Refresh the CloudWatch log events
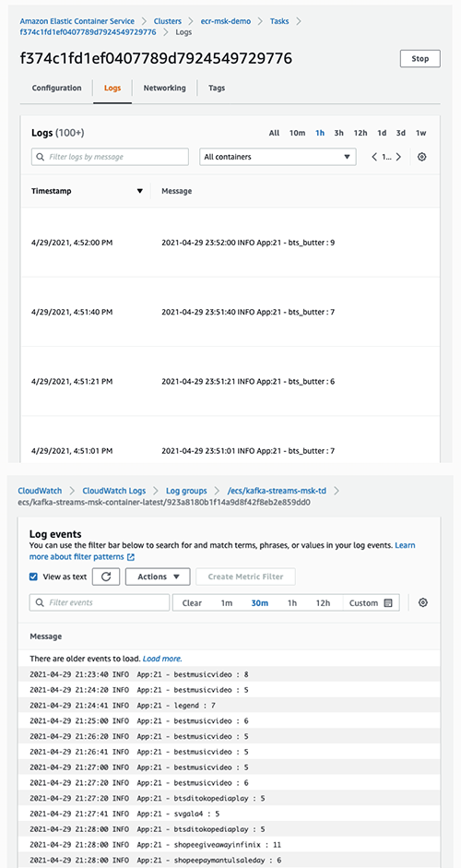This screenshot has width=461, height=868. tap(106, 577)
